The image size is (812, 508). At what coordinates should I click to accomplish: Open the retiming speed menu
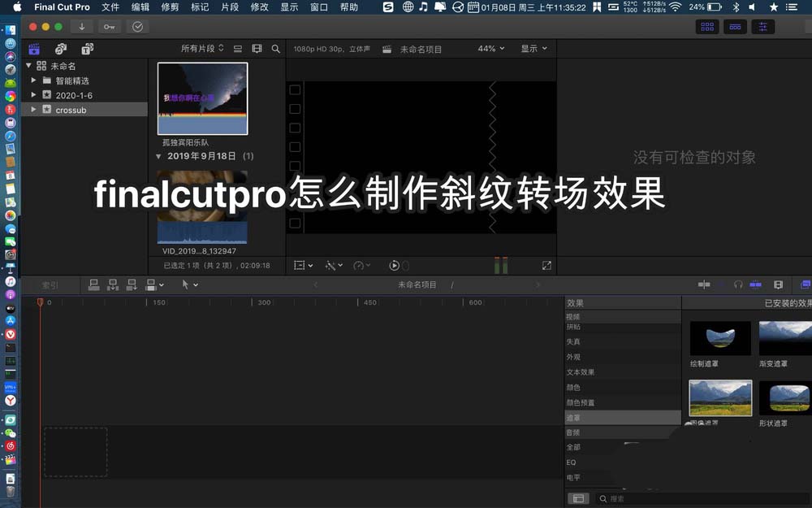(x=362, y=266)
